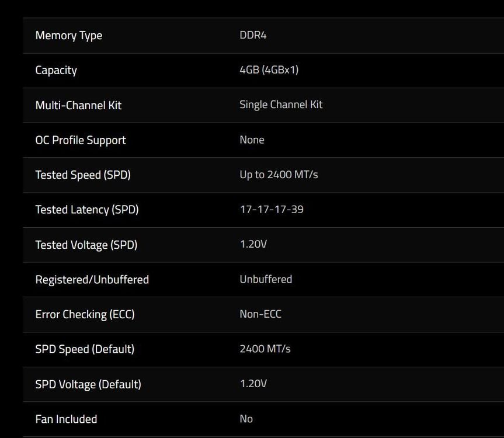Screen dimensions: 504x438
Task: Select the Unbuffered value text
Action: click(266, 279)
